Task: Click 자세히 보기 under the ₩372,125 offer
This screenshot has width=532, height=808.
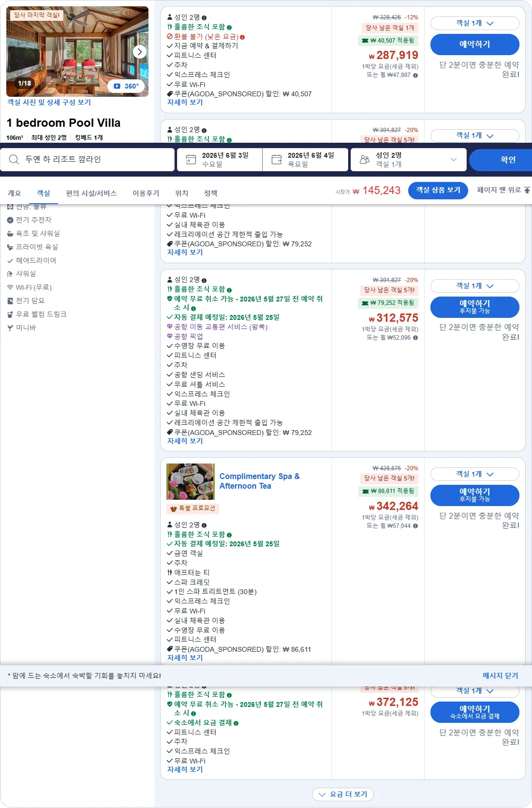Action: click(185, 770)
